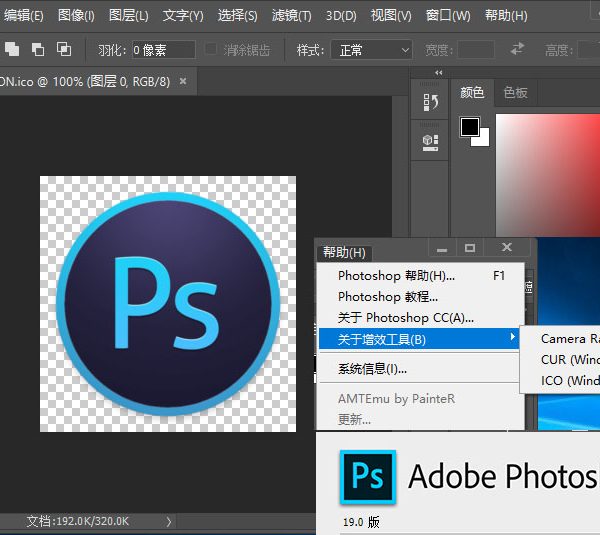Switch to the 色板 swatches tab
This screenshot has height=535, width=600.
pyautogui.click(x=515, y=93)
